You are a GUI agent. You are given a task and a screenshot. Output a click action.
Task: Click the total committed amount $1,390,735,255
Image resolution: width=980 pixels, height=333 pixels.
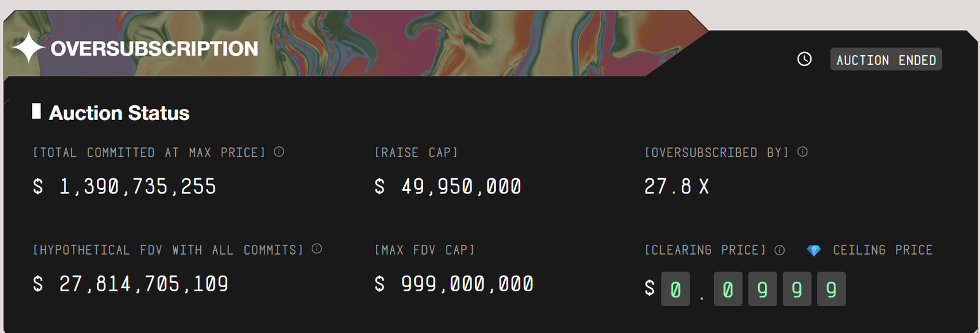click(125, 186)
